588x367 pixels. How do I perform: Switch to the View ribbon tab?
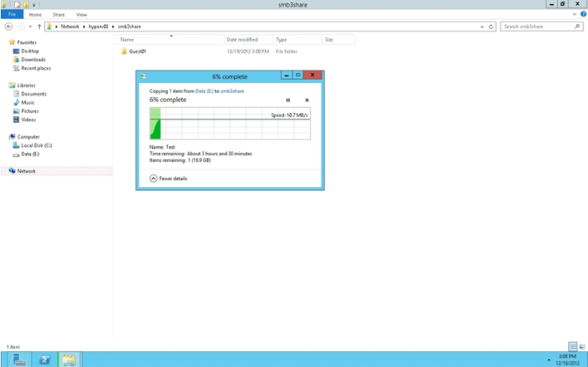81,14
